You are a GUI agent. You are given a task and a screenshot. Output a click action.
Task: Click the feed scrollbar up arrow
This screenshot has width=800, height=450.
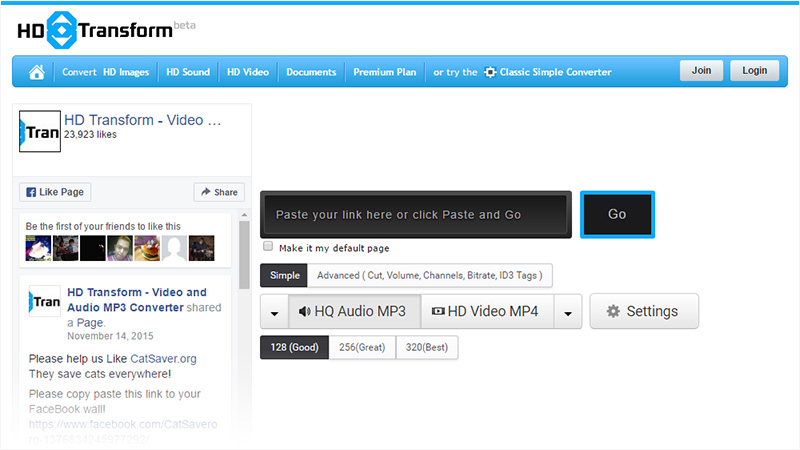click(244, 215)
